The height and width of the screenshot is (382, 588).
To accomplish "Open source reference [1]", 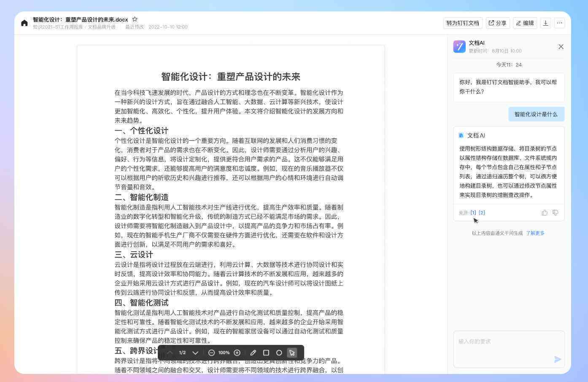I will [x=473, y=213].
